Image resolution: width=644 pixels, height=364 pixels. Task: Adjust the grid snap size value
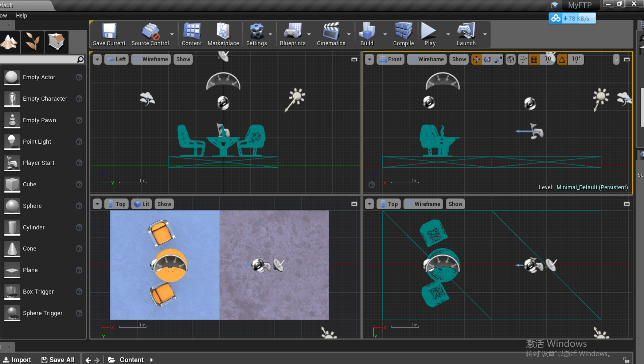point(547,59)
